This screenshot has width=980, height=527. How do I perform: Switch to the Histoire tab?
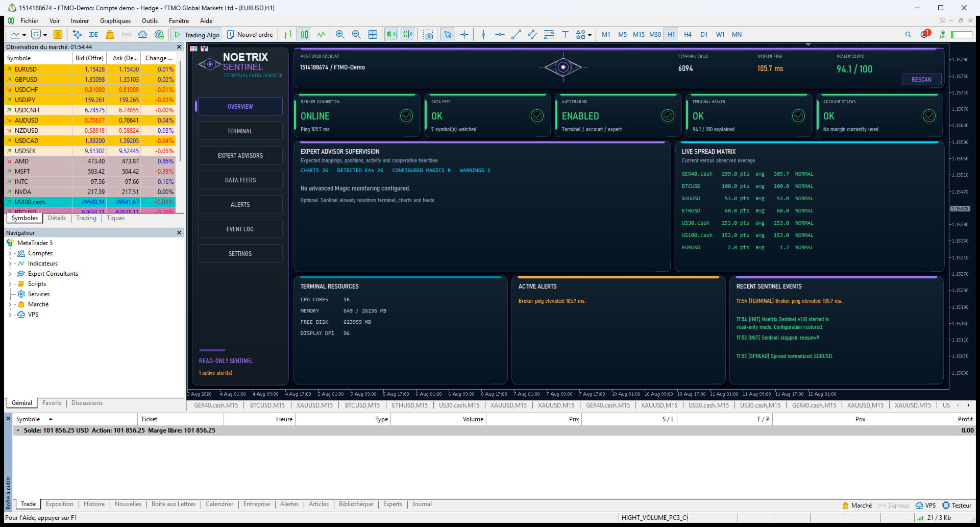[x=94, y=504]
